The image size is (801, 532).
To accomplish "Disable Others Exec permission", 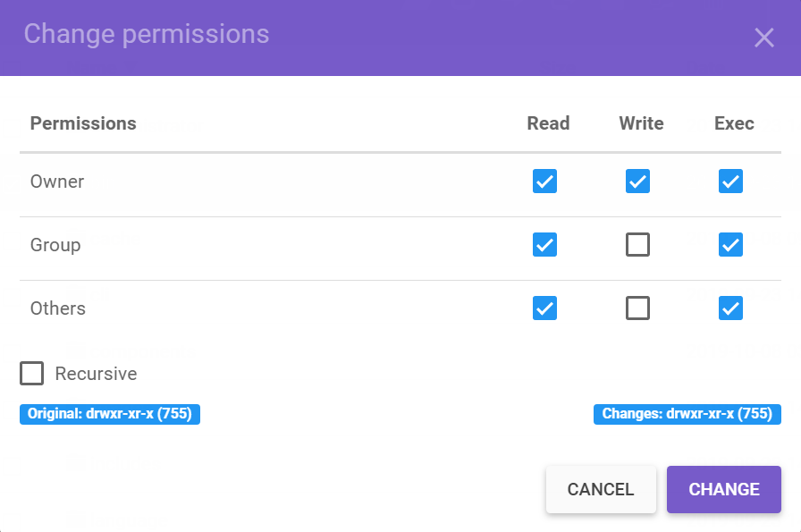I will (x=730, y=308).
